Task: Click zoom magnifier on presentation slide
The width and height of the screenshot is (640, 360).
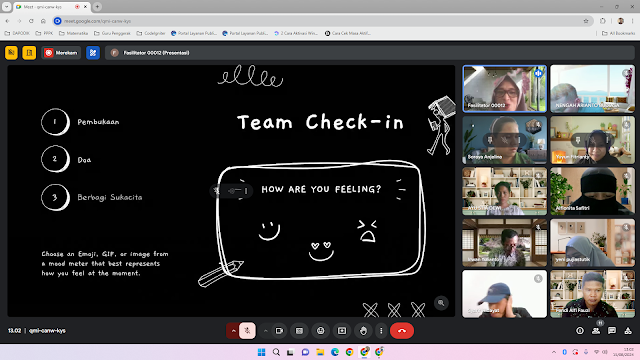Action: (x=441, y=303)
